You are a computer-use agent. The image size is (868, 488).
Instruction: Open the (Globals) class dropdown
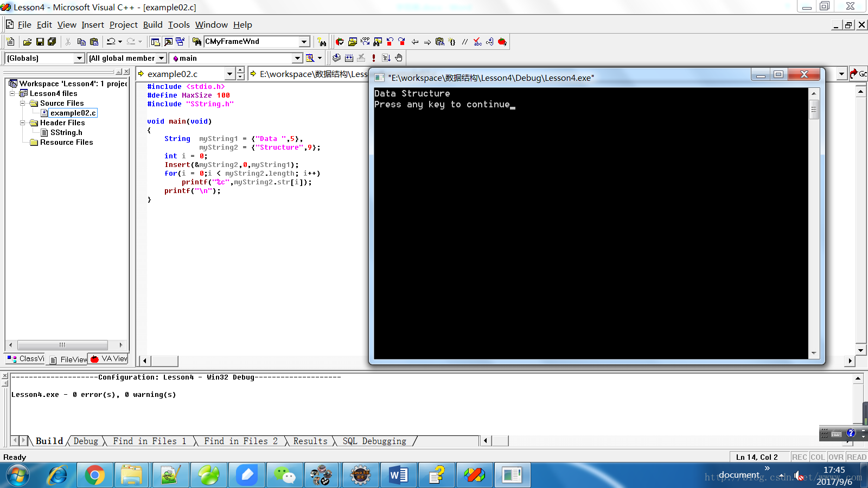(79, 58)
